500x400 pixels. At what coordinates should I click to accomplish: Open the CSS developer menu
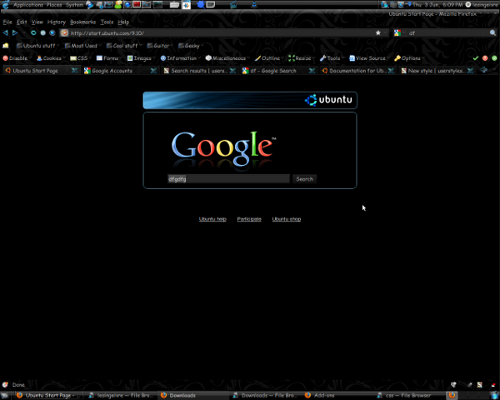[80, 58]
